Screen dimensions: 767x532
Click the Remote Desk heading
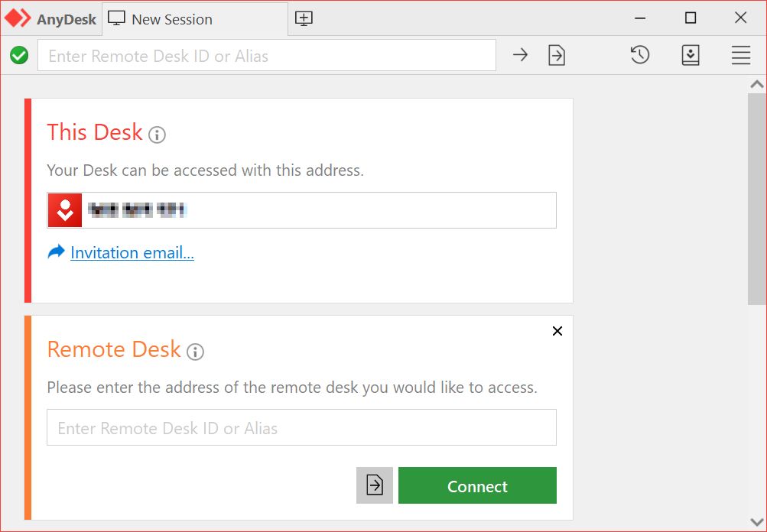pyautogui.click(x=114, y=349)
